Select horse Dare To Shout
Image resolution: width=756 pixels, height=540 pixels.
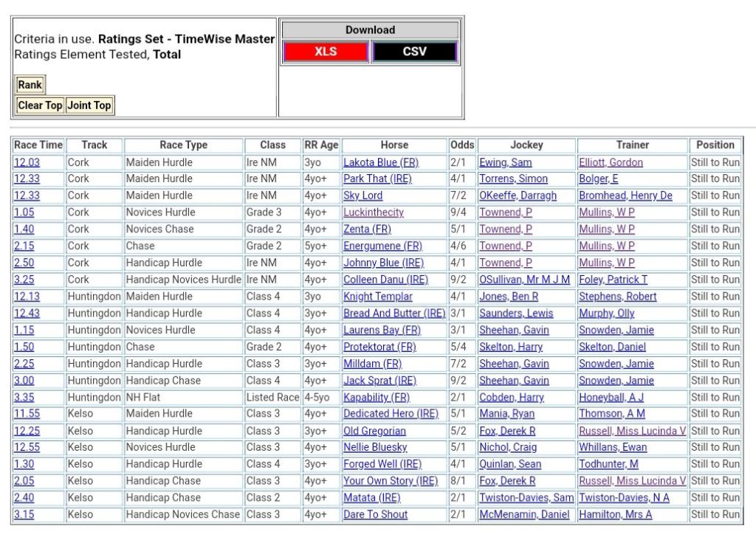pos(375,514)
